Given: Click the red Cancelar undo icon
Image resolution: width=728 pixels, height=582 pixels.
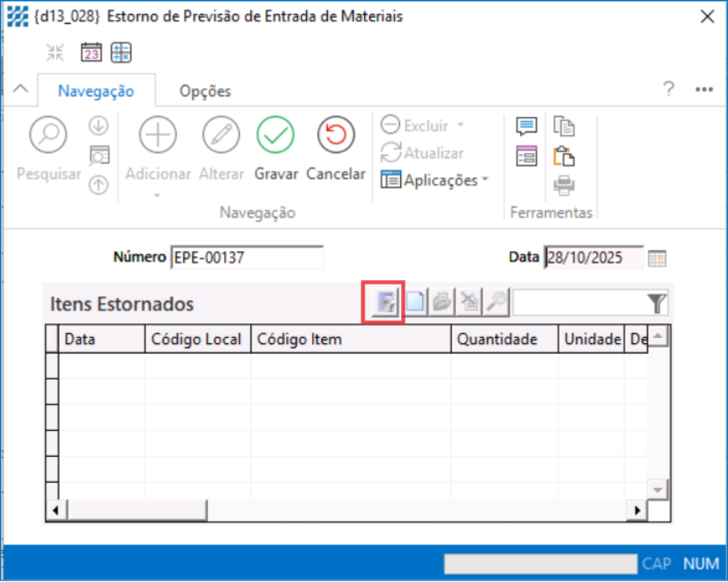Looking at the screenshot, I should pyautogui.click(x=336, y=135).
